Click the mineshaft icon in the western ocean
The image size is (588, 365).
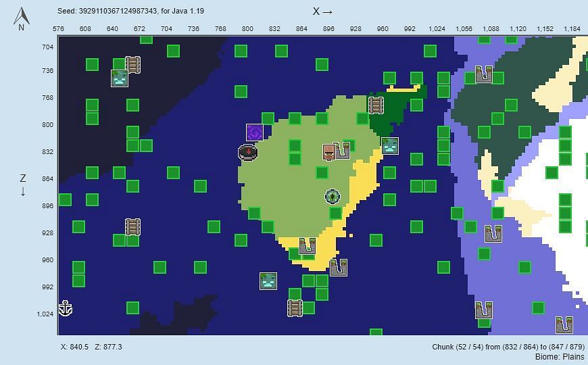(x=132, y=227)
